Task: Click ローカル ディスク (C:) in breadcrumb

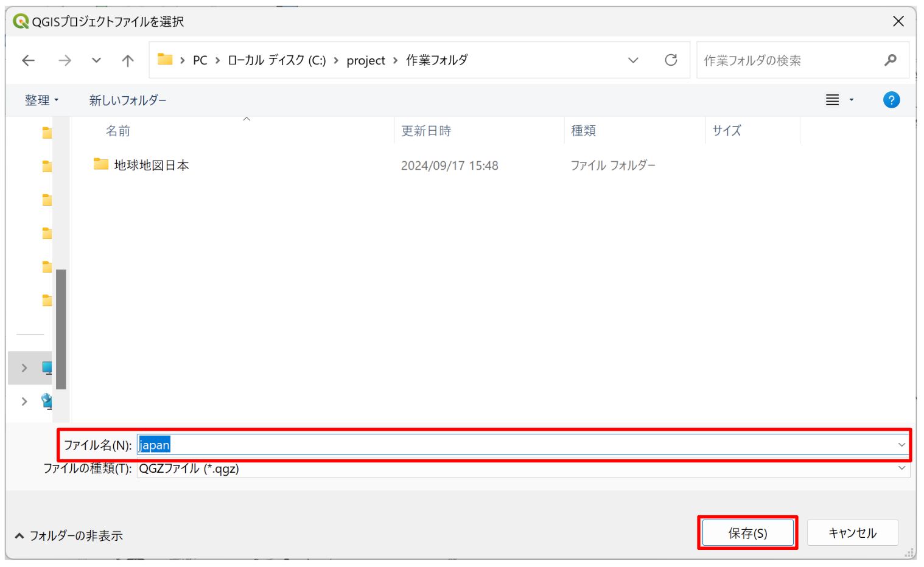Action: click(x=277, y=60)
